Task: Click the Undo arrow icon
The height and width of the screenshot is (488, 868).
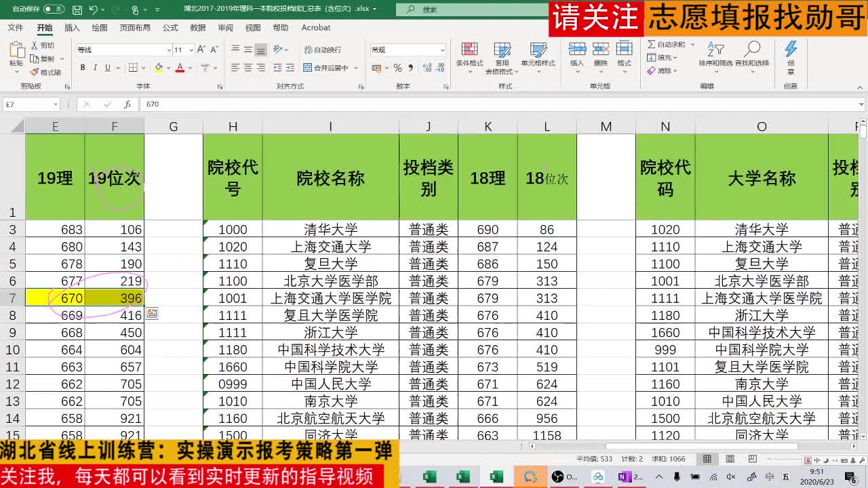Action: [x=94, y=9]
